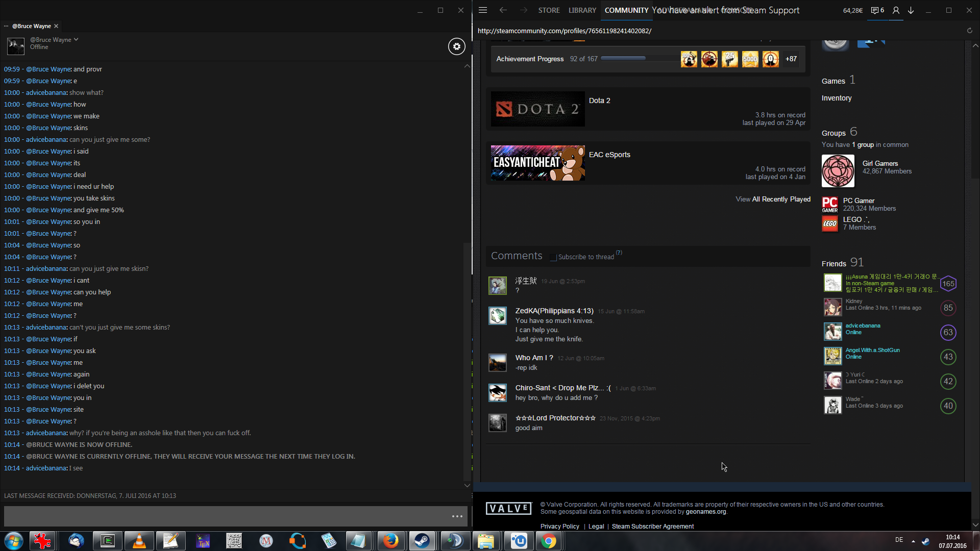Click the Firefox icon in taskbar
Image resolution: width=980 pixels, height=551 pixels.
click(390, 541)
